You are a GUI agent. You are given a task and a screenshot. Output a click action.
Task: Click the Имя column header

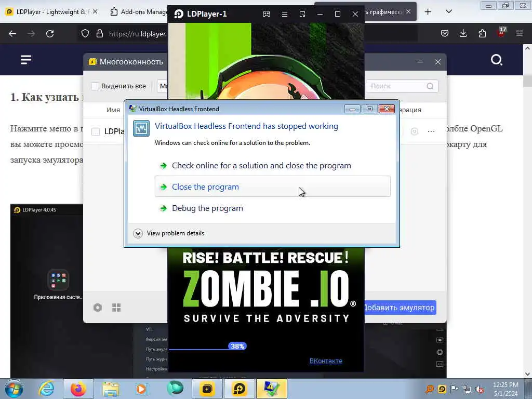(113, 110)
